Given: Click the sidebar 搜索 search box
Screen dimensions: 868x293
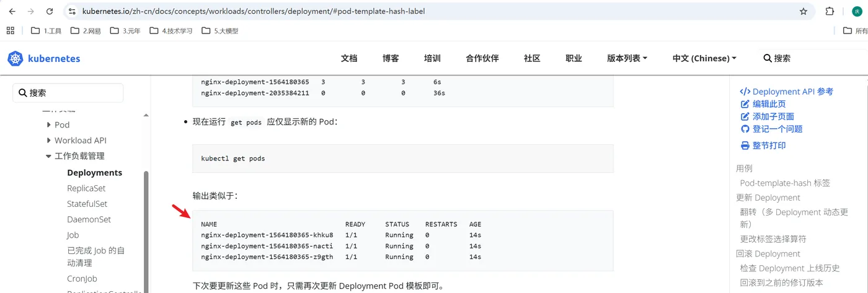Looking at the screenshot, I should click(x=68, y=93).
